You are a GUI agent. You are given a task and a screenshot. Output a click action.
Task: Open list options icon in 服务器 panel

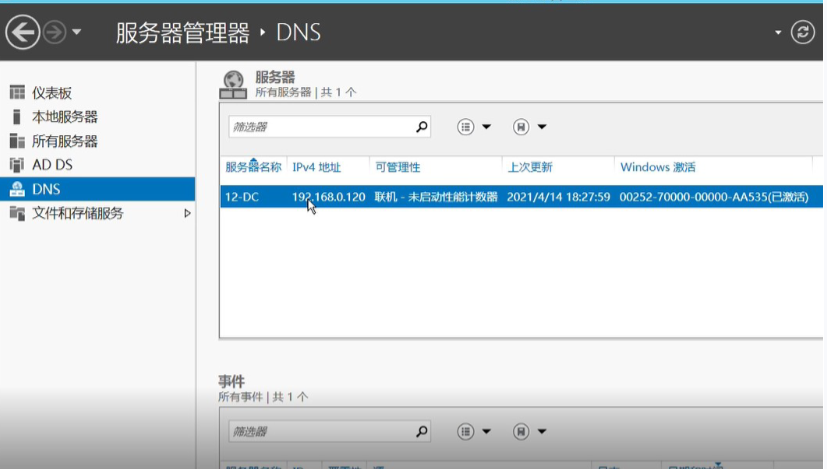(474, 127)
